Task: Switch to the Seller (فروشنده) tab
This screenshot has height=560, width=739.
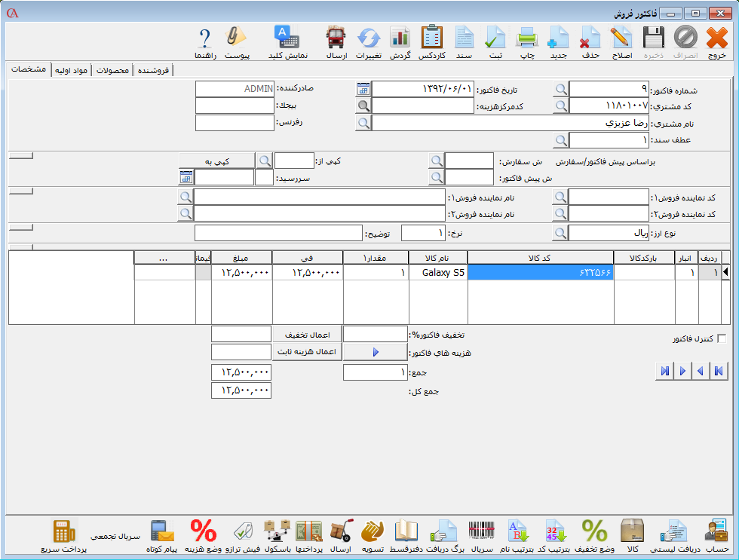Action: (x=153, y=71)
